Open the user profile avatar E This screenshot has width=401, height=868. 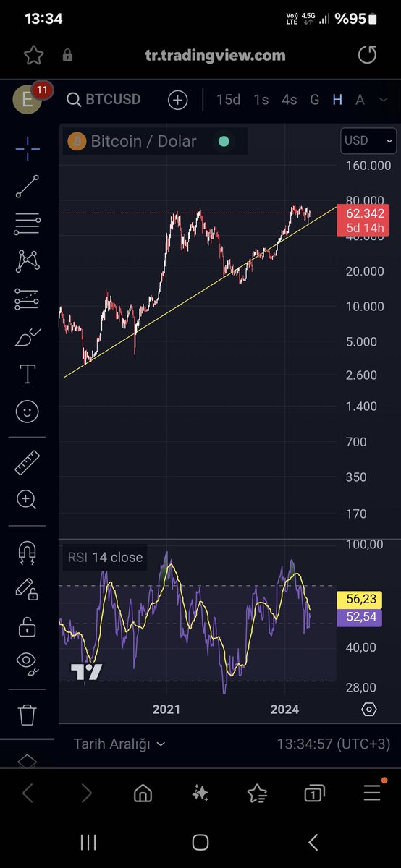(x=29, y=99)
